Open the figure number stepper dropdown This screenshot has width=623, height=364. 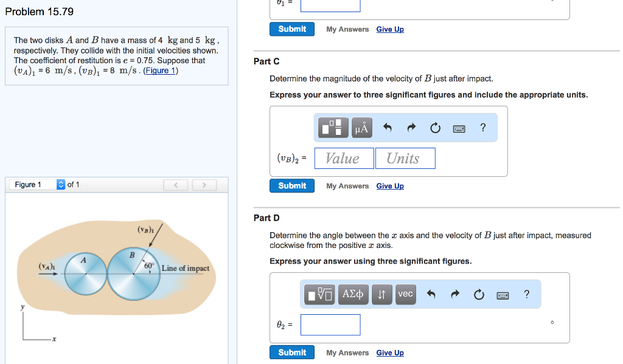pos(61,184)
